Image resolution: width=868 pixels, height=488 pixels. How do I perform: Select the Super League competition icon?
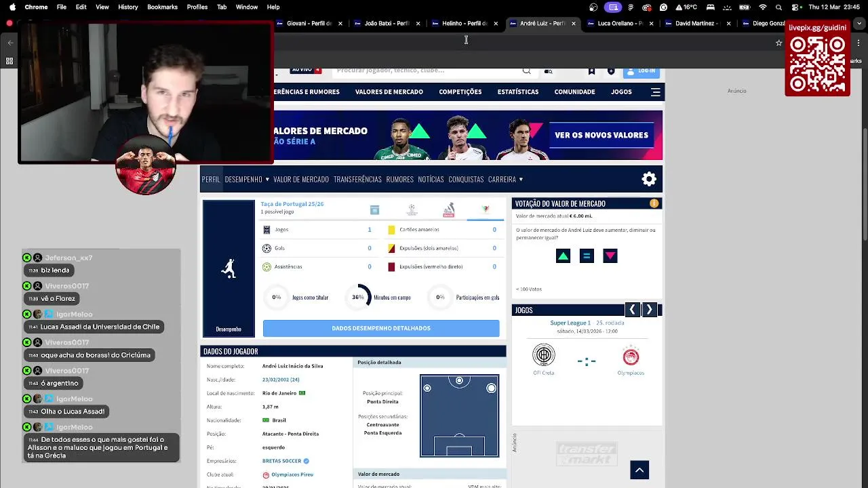pos(448,210)
